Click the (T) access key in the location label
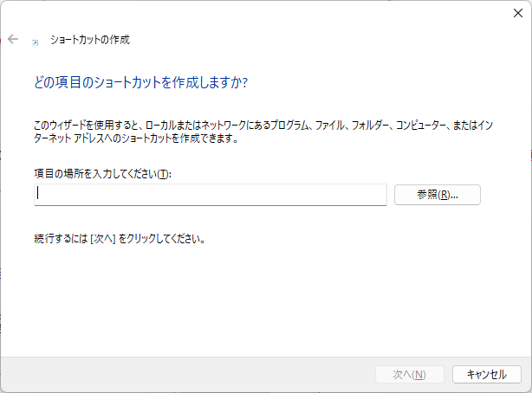Image resolution: width=532 pixels, height=393 pixels. (x=165, y=174)
